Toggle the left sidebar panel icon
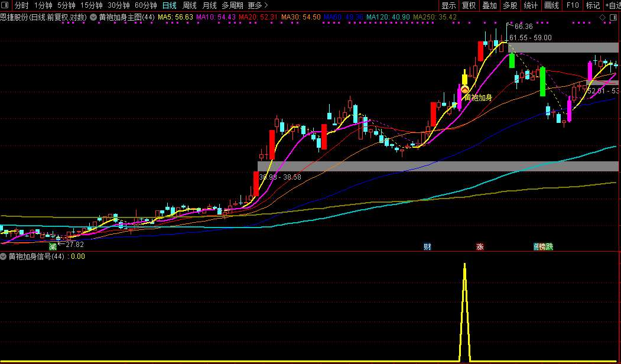 coord(5,5)
